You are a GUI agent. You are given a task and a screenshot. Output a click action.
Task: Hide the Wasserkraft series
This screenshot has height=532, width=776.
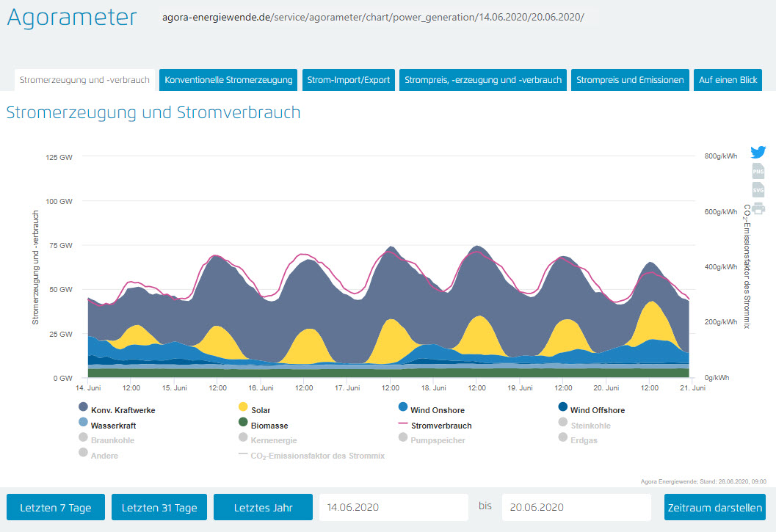(x=112, y=426)
